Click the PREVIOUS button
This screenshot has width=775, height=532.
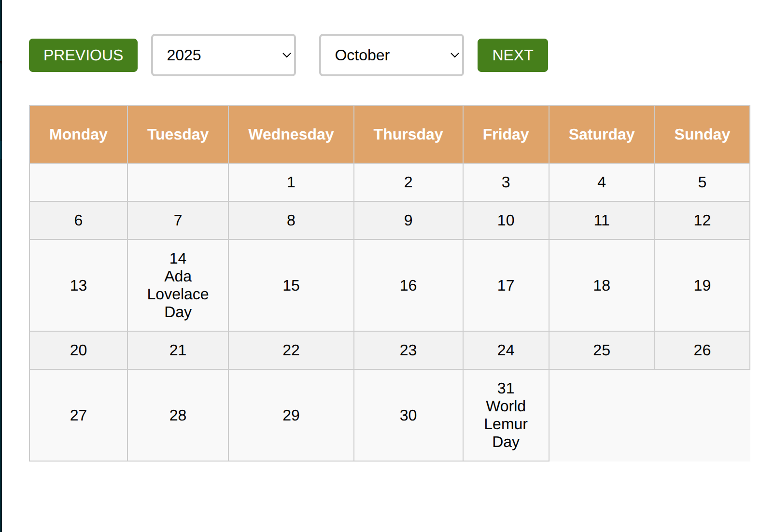[83, 55]
